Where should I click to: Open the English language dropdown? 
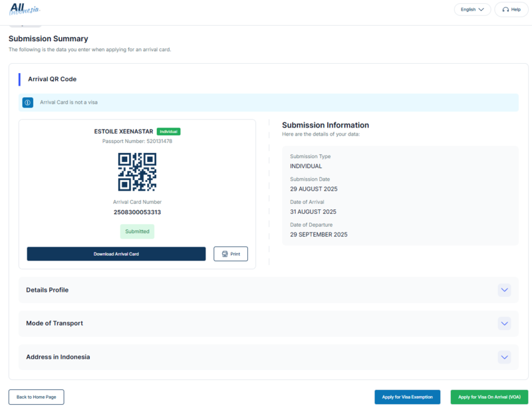coord(472,9)
